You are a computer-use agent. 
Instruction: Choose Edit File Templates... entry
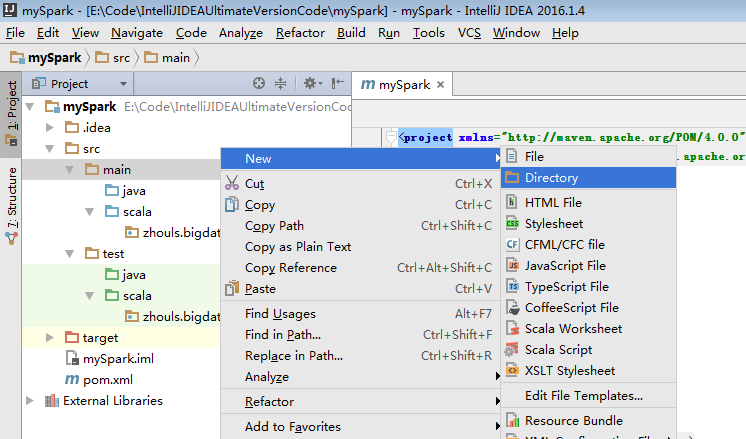tap(589, 395)
